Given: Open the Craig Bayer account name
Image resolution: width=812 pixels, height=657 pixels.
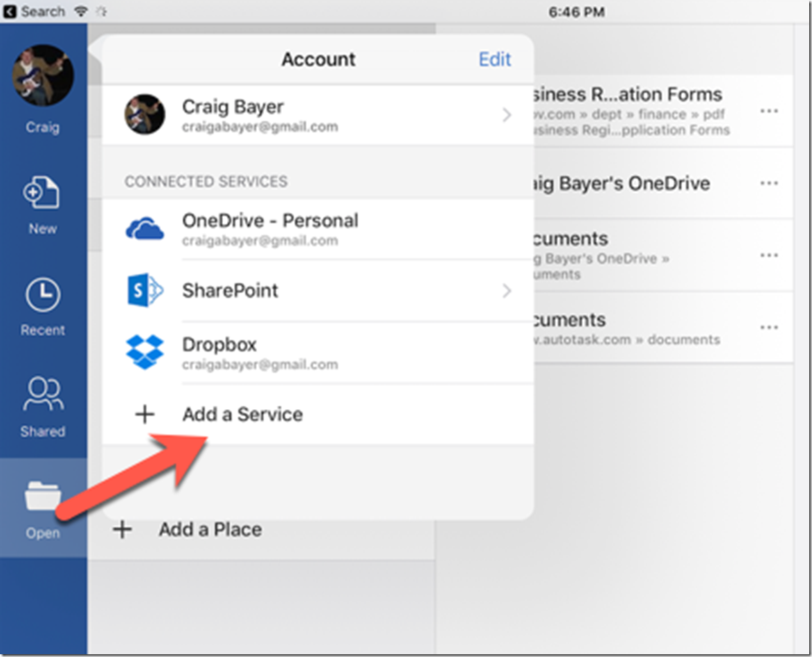Looking at the screenshot, I should coord(233,107).
